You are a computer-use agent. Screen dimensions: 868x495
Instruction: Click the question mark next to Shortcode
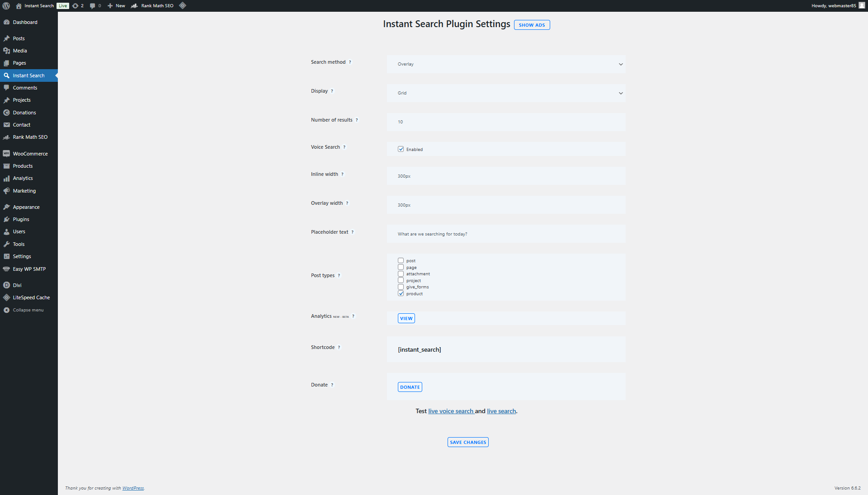(339, 348)
